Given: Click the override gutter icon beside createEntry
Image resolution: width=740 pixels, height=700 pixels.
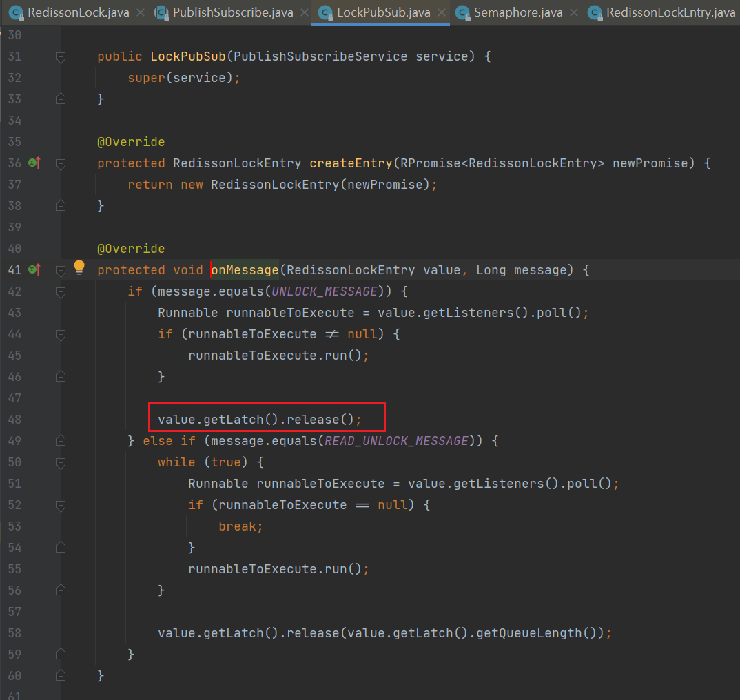Looking at the screenshot, I should 34,163.
